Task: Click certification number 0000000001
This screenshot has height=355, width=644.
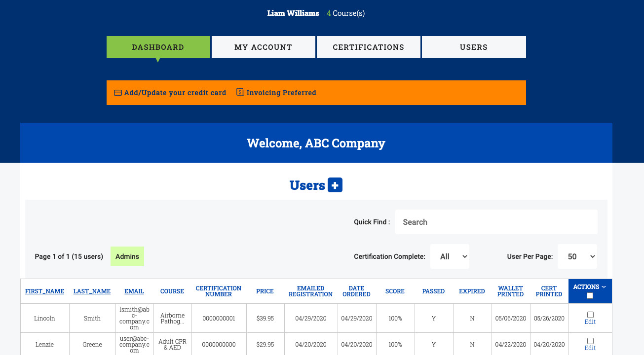Action: click(x=219, y=319)
